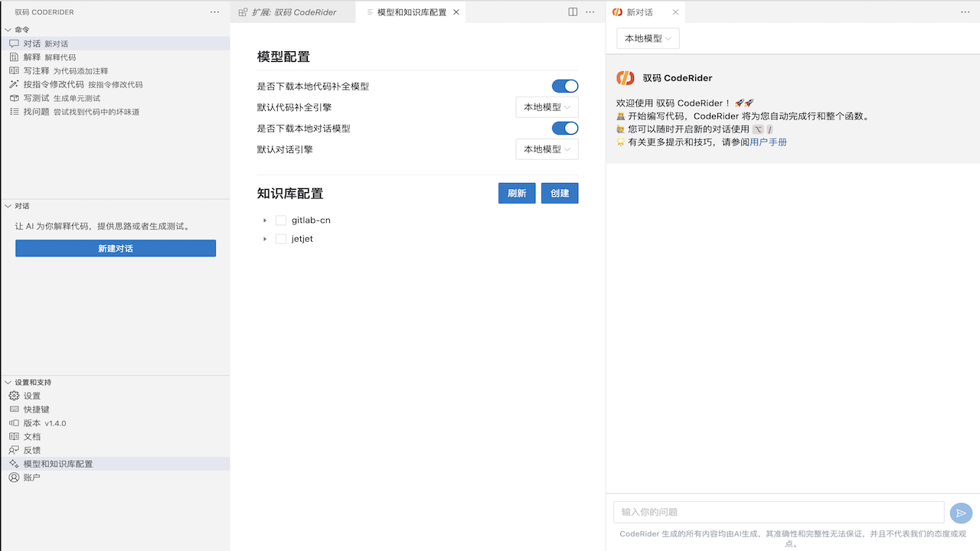The image size is (980, 551).
Task: Select the gitlab-cn label
Action: click(x=311, y=220)
